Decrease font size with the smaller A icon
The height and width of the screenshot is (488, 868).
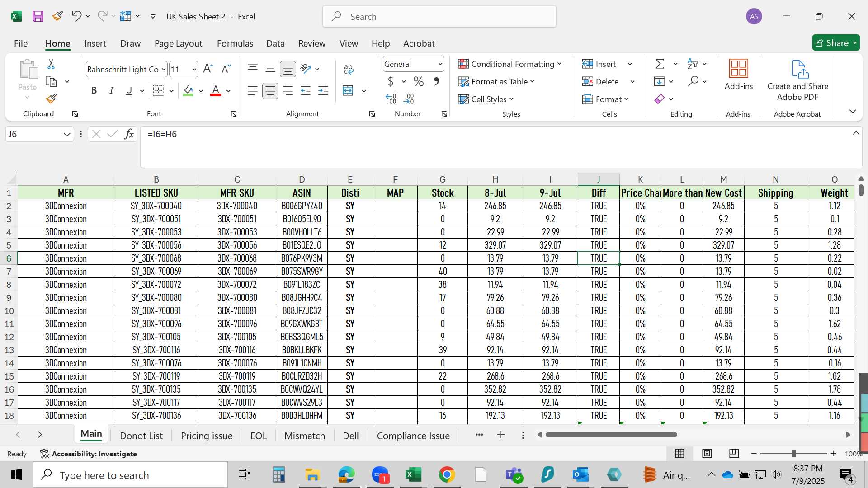tap(226, 69)
